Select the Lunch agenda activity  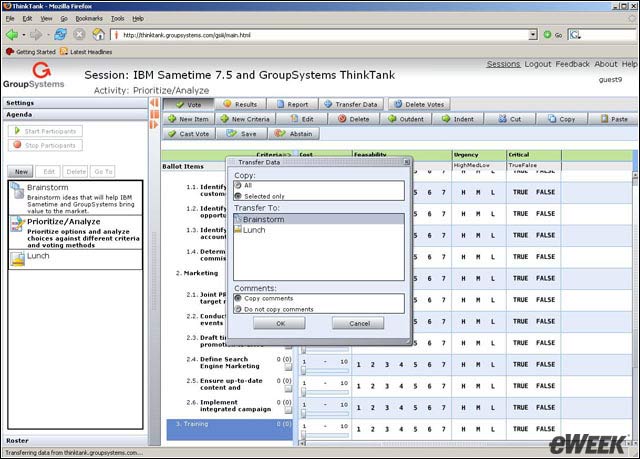76,259
